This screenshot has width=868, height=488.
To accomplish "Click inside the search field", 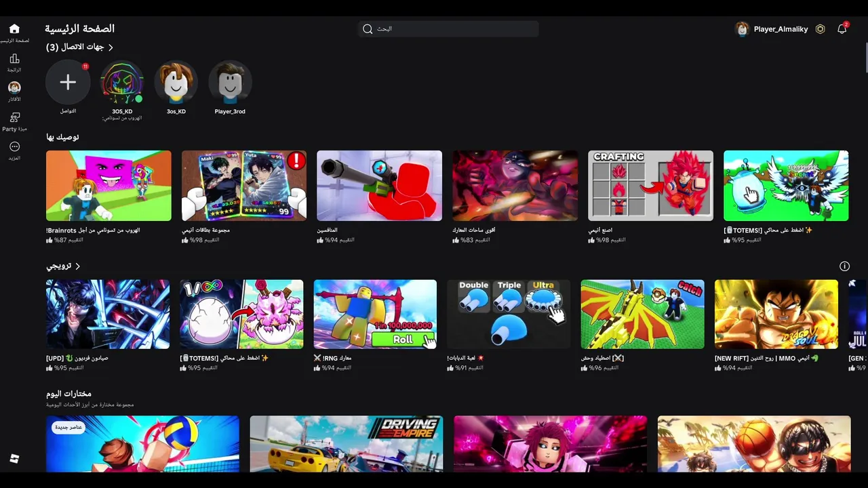I will pos(448,28).
